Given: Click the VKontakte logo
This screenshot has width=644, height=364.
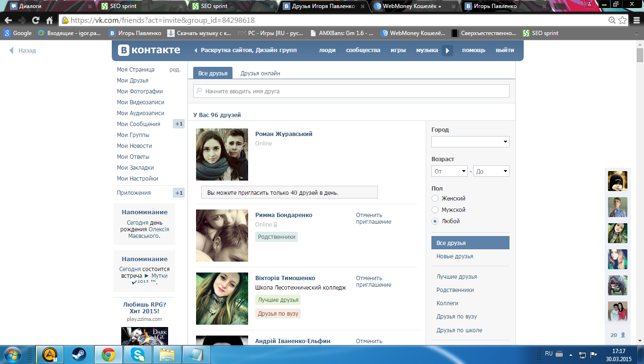Looking at the screenshot, I should [149, 50].
